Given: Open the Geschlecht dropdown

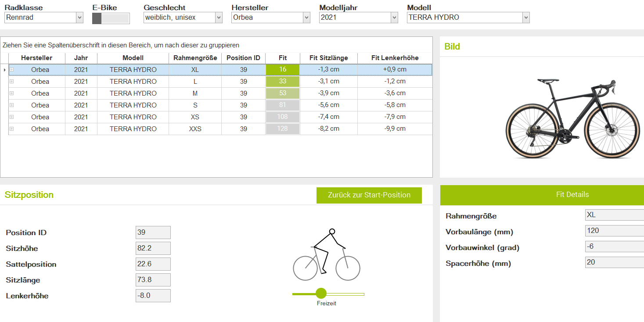Looking at the screenshot, I should [219, 18].
